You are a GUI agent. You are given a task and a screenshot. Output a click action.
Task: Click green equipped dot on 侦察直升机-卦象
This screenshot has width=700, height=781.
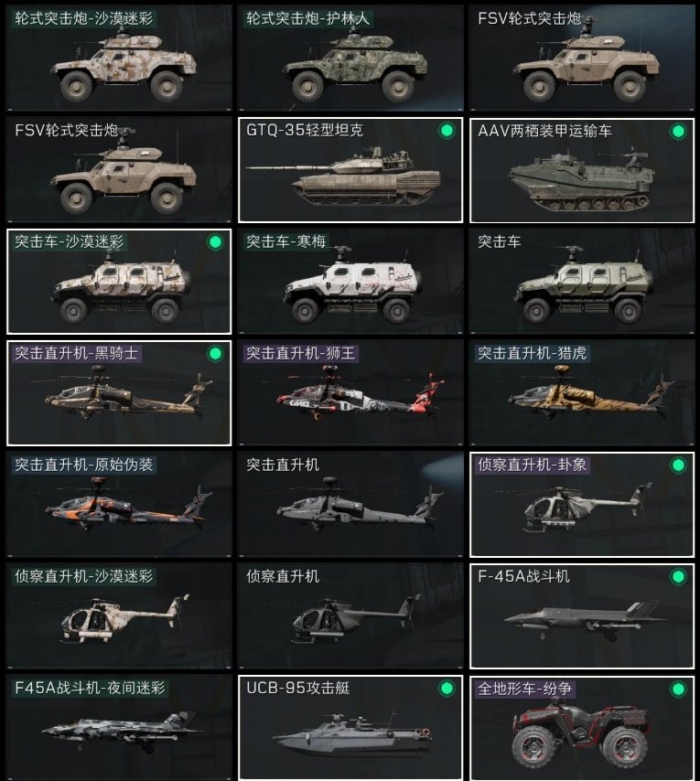678,465
